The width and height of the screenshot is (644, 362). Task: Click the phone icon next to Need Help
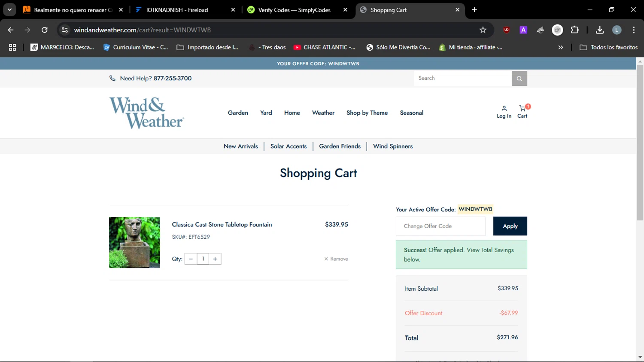coord(112,78)
